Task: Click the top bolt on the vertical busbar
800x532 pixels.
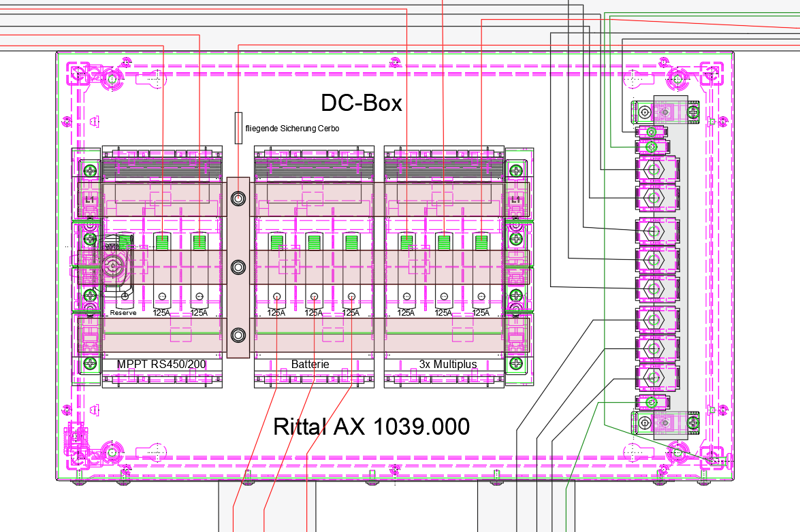Action: click(238, 198)
